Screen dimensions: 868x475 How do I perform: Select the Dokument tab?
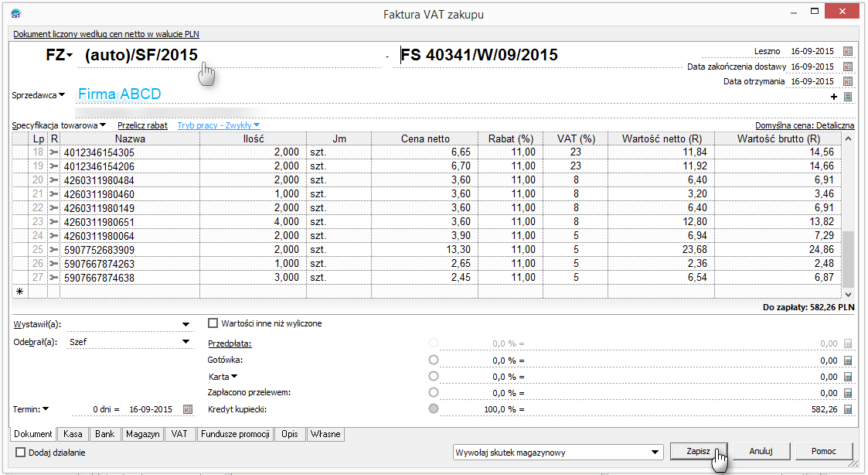[x=33, y=434]
